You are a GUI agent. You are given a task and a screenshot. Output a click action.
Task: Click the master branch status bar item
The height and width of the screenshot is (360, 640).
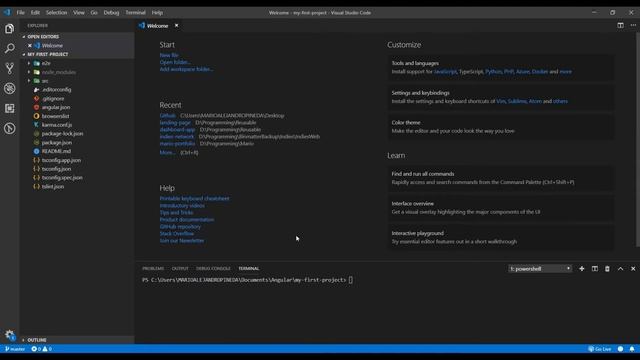click(15, 349)
